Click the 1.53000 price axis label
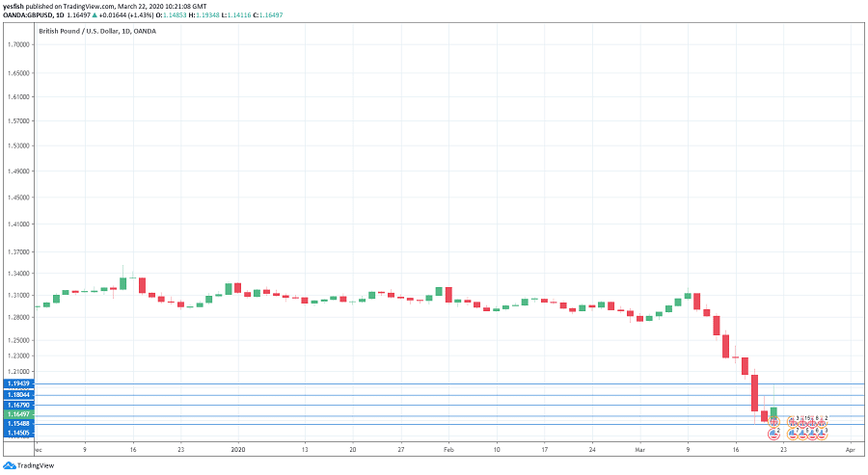This screenshot has width=868, height=475. point(18,146)
